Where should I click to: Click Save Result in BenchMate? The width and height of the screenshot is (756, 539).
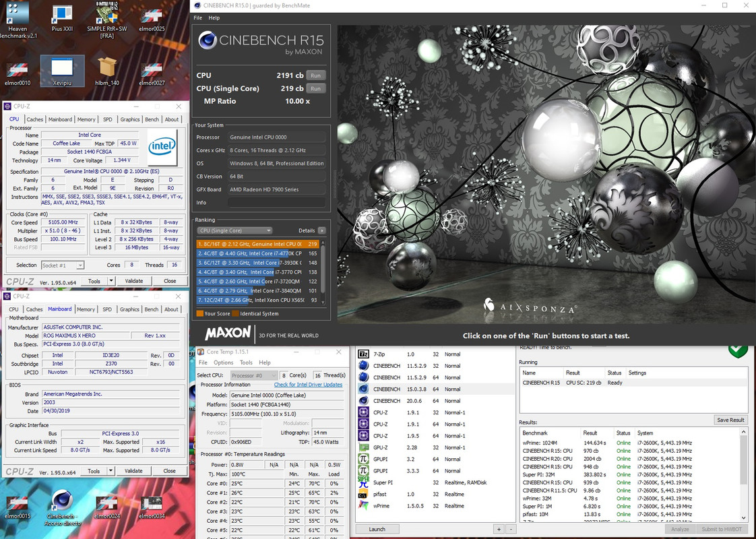(730, 420)
